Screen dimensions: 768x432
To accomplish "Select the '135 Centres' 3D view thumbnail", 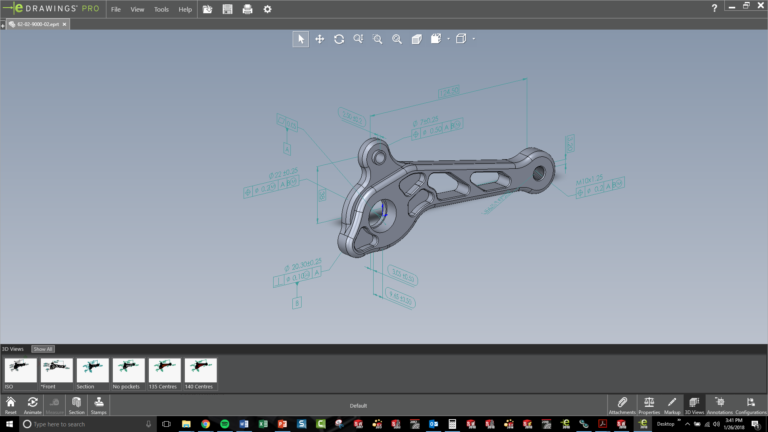I will pyautogui.click(x=165, y=373).
